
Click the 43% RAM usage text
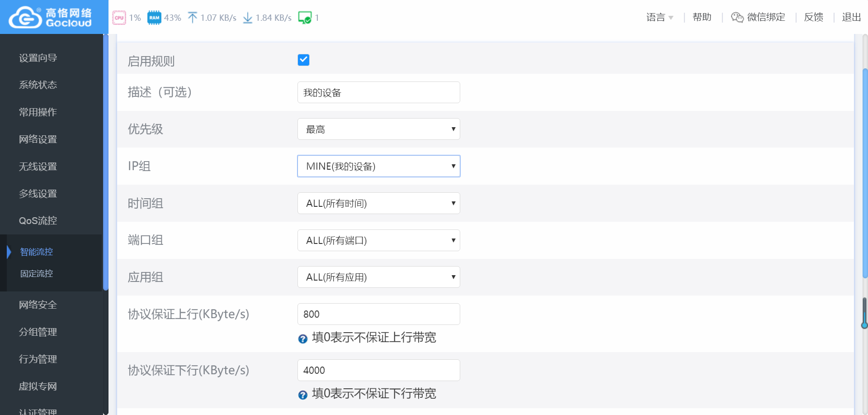pyautogui.click(x=172, y=18)
